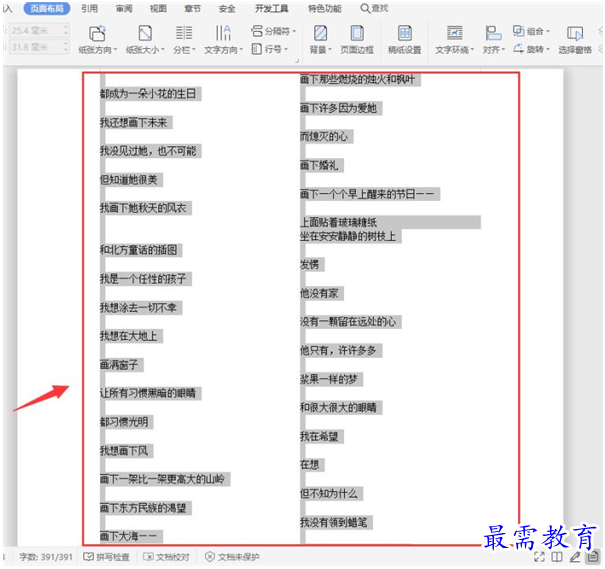Switch to the 审阅 tab
The width and height of the screenshot is (605, 569).
[124, 8]
